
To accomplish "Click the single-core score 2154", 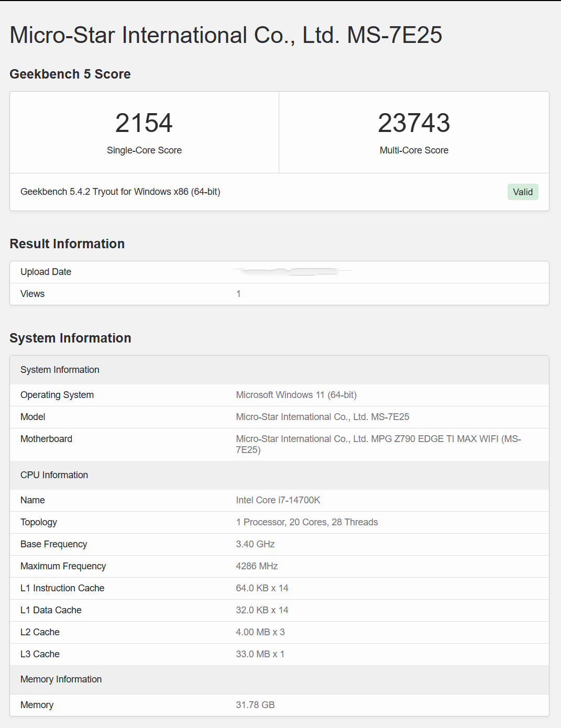I will 144,124.
